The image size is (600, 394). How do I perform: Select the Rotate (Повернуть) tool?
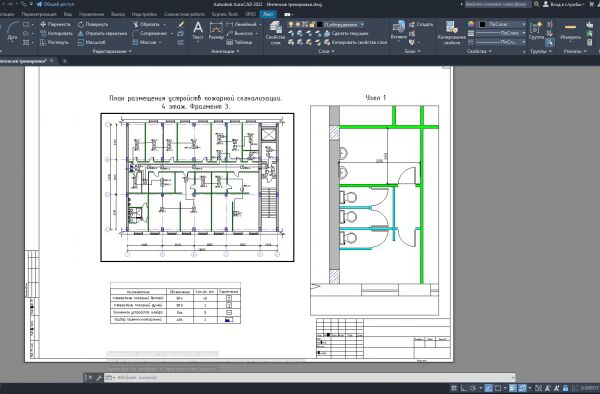coord(93,24)
